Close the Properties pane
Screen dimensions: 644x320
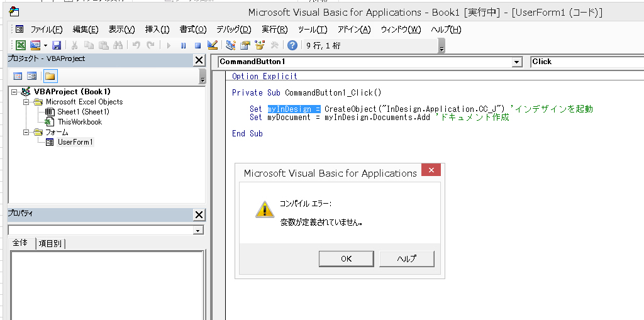[x=199, y=214]
